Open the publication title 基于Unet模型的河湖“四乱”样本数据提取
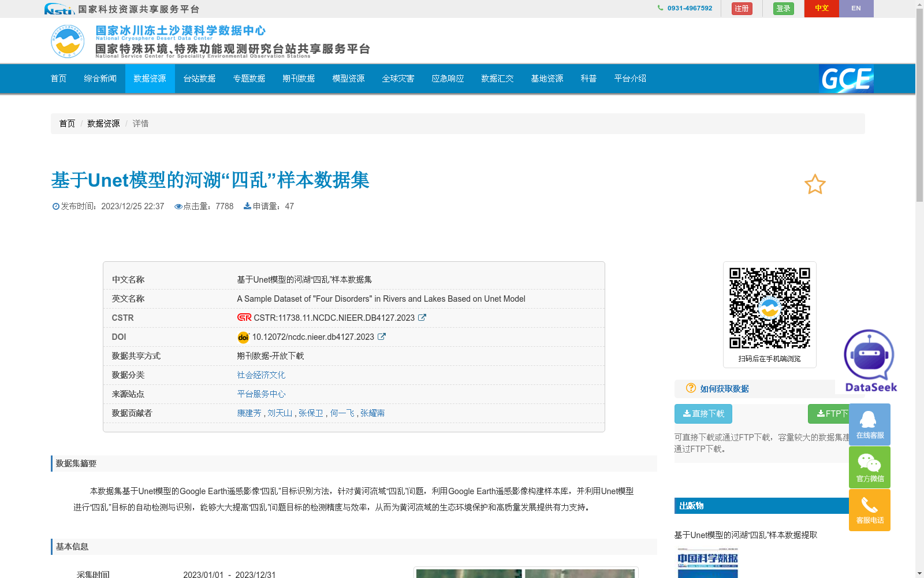This screenshot has height=578, width=924. [746, 535]
